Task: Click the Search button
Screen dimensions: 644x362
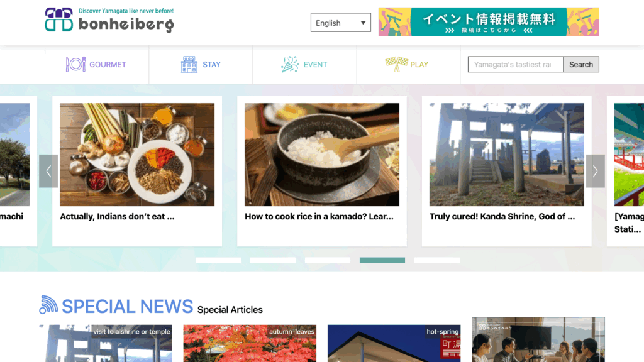Action: 580,65
